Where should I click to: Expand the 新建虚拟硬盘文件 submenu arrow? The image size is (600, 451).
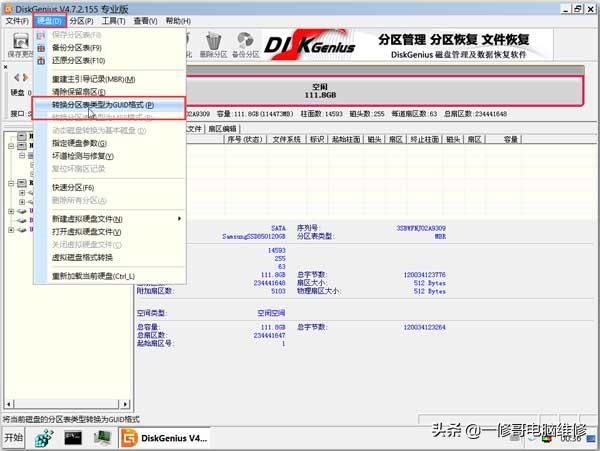(179, 219)
